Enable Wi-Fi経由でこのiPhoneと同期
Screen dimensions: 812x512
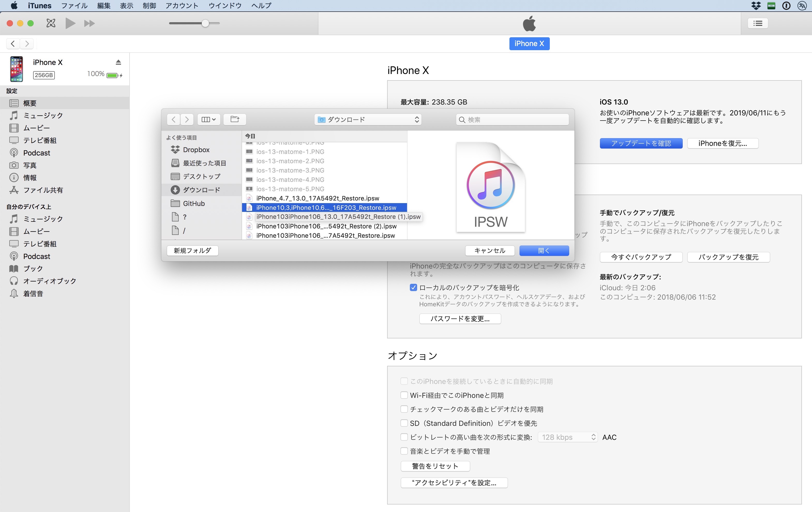(x=404, y=395)
